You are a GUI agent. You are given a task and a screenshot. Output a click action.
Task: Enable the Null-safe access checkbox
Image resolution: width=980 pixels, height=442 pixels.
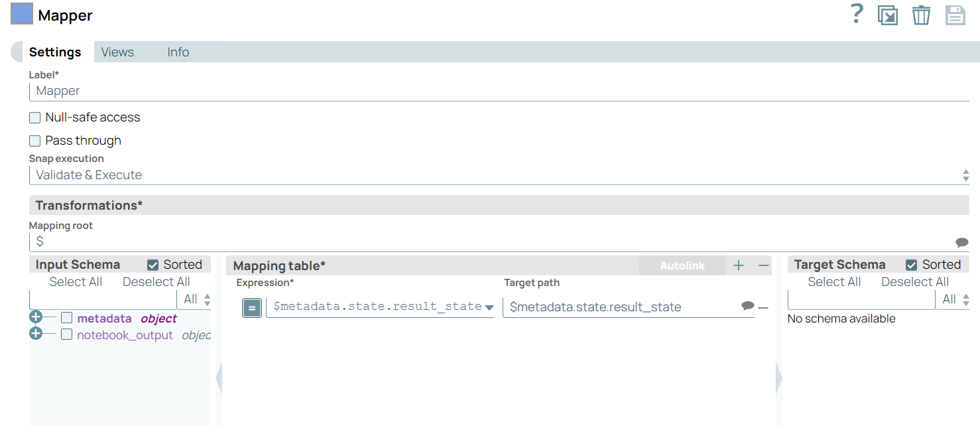35,117
